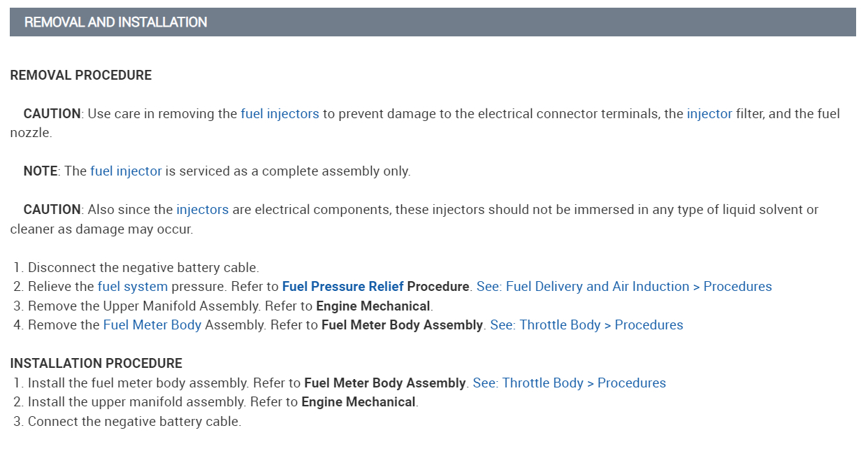Open Throttle Body Procedures link in installation step 1

tap(569, 383)
